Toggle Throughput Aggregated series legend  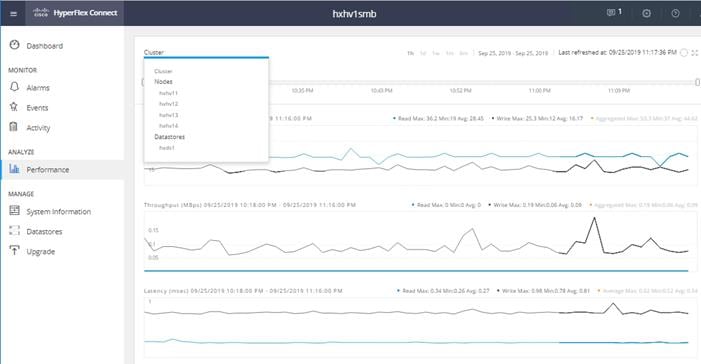(643, 205)
